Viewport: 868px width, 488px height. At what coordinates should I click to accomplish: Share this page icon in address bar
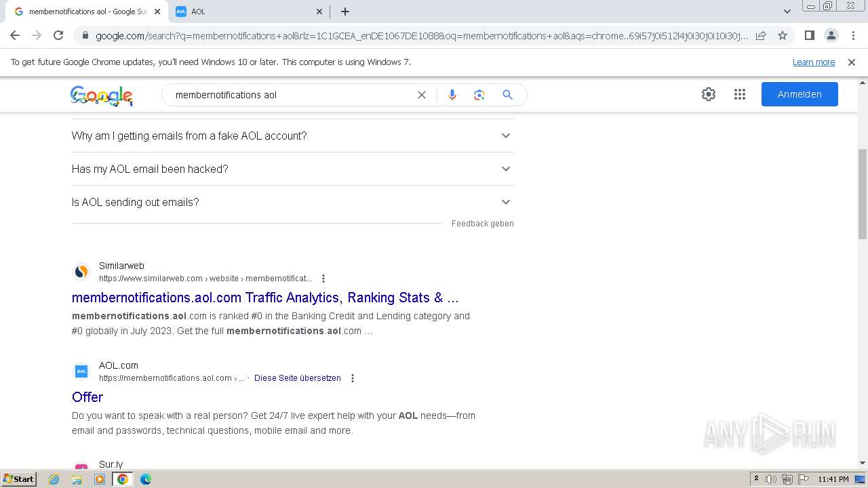point(761,35)
